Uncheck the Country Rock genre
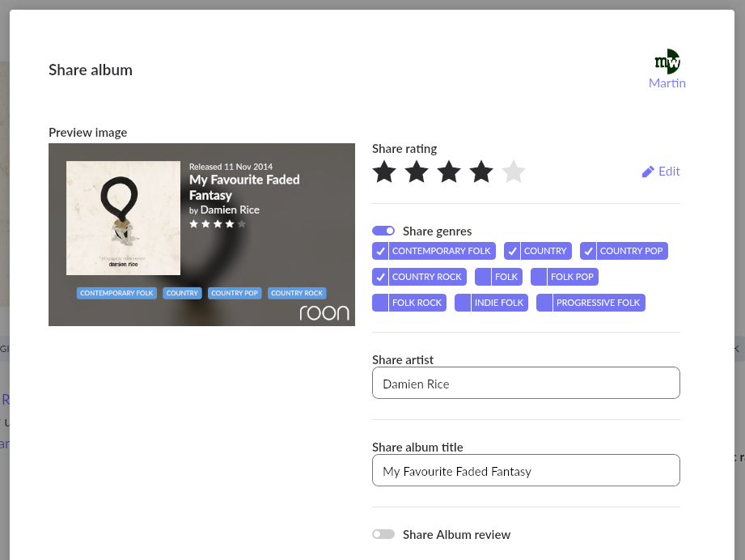The width and height of the screenshot is (745, 560). [x=380, y=277]
